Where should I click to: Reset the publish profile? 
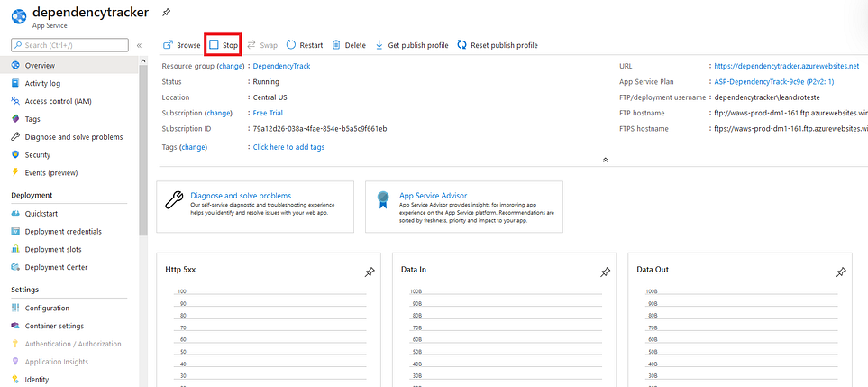pos(498,45)
